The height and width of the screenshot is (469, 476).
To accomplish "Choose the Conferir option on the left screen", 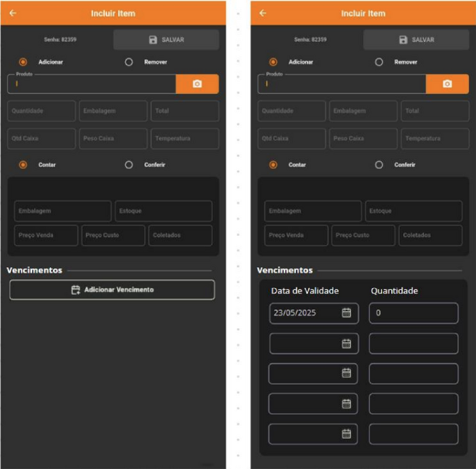I will (x=129, y=164).
